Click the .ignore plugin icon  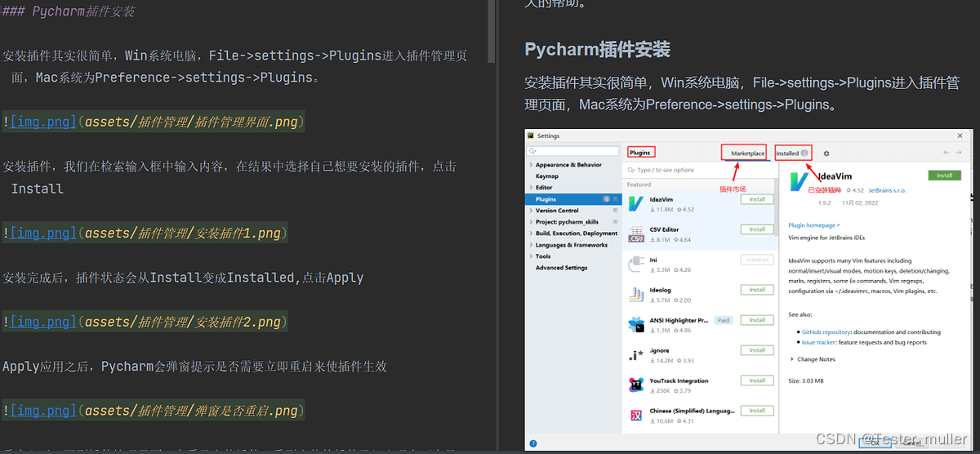pos(636,355)
